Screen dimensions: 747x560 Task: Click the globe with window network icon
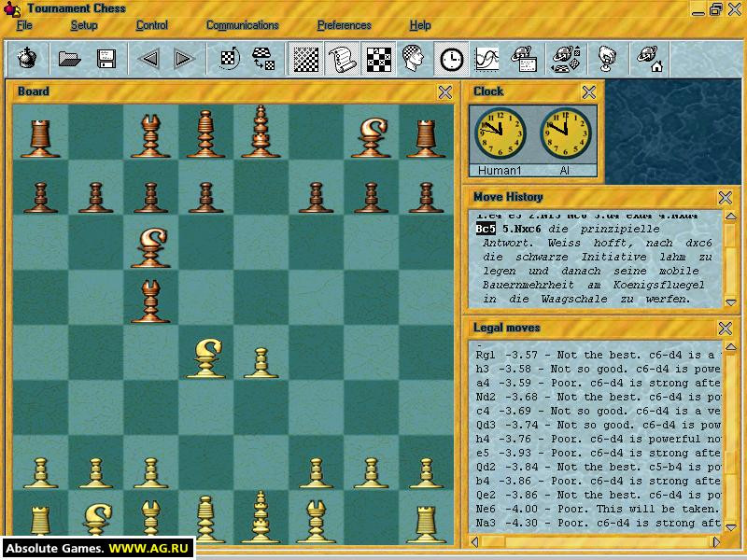[x=525, y=59]
